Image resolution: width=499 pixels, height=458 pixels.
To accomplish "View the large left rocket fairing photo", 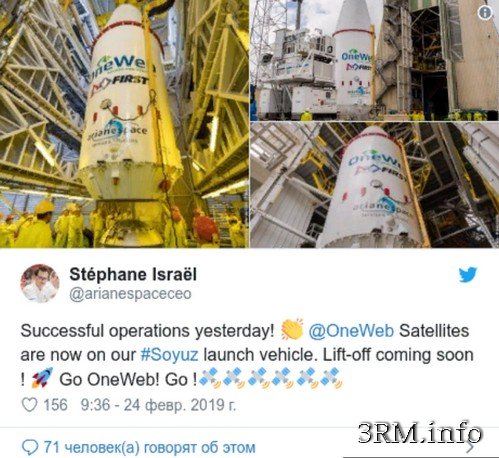I will tap(124, 124).
